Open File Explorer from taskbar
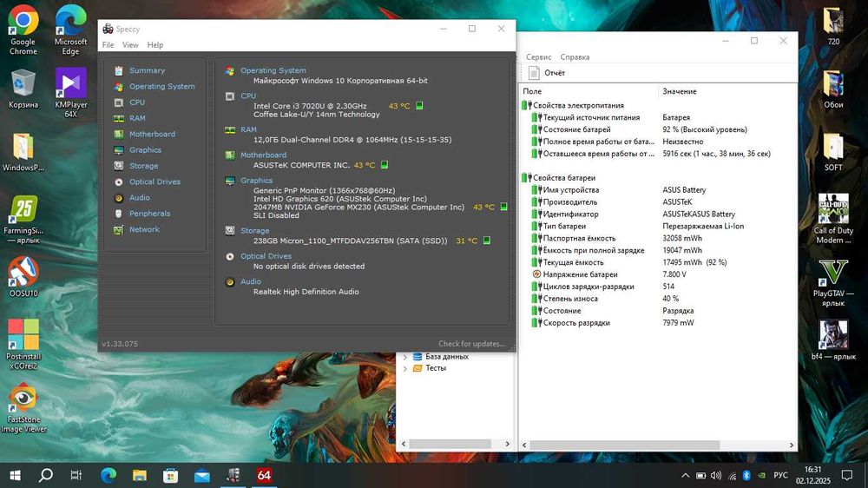This screenshot has width=868, height=488. tap(140, 475)
